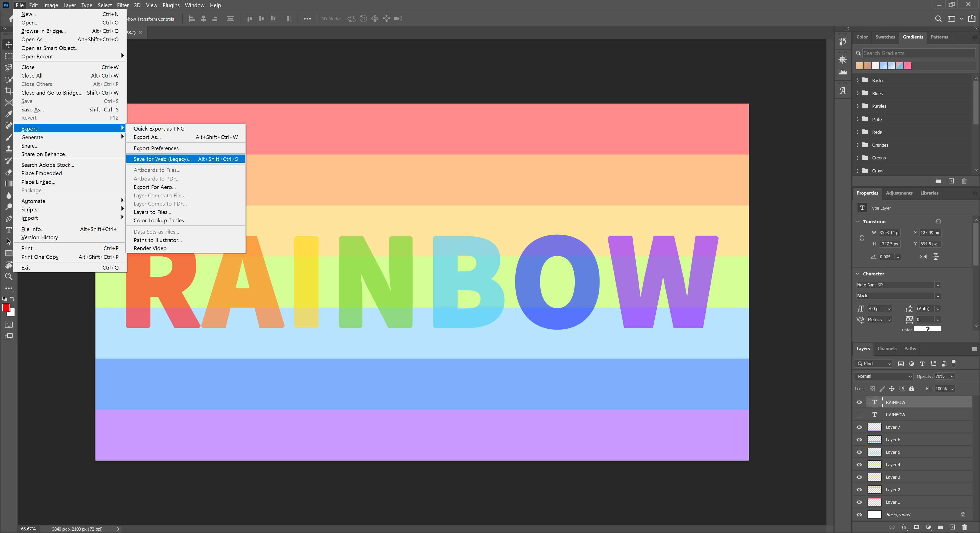Select the Crop tool
Viewport: 980px width, 533px height.
(8, 91)
